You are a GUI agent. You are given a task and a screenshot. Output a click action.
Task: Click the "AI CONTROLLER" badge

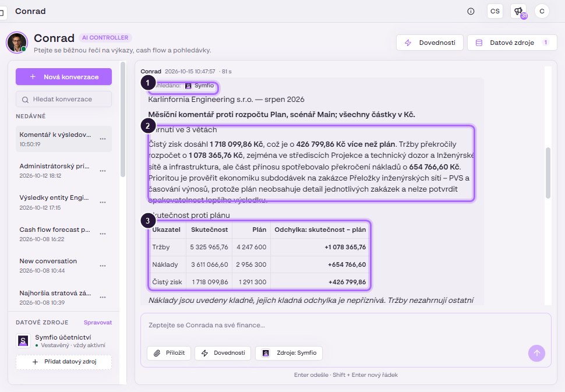pyautogui.click(x=105, y=37)
